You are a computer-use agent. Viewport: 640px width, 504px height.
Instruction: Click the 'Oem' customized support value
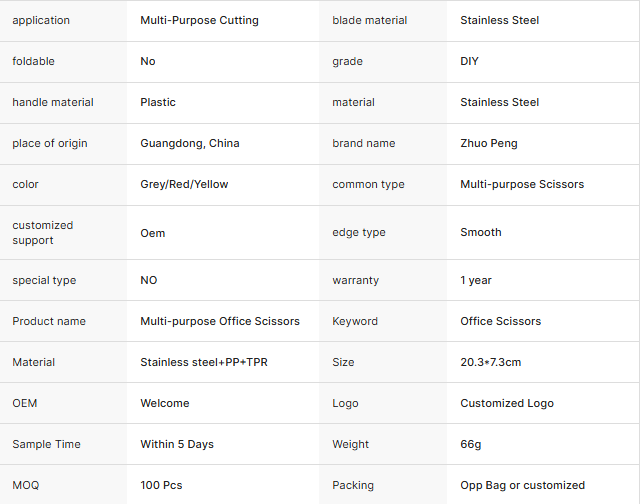(153, 233)
